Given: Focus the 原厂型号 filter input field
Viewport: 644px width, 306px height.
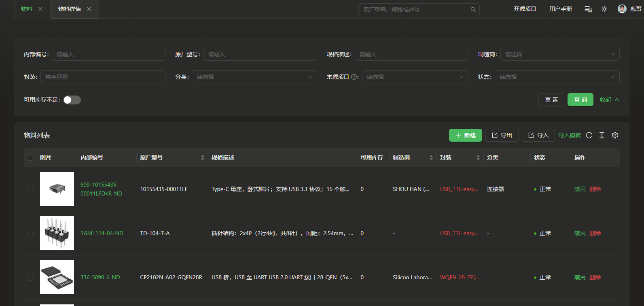Looking at the screenshot, I should (260, 54).
